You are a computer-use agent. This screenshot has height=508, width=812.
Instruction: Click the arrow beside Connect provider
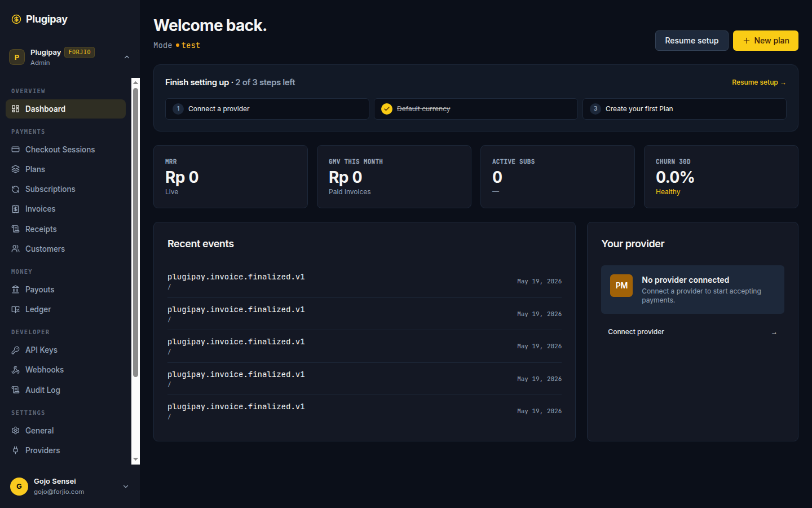click(x=774, y=332)
